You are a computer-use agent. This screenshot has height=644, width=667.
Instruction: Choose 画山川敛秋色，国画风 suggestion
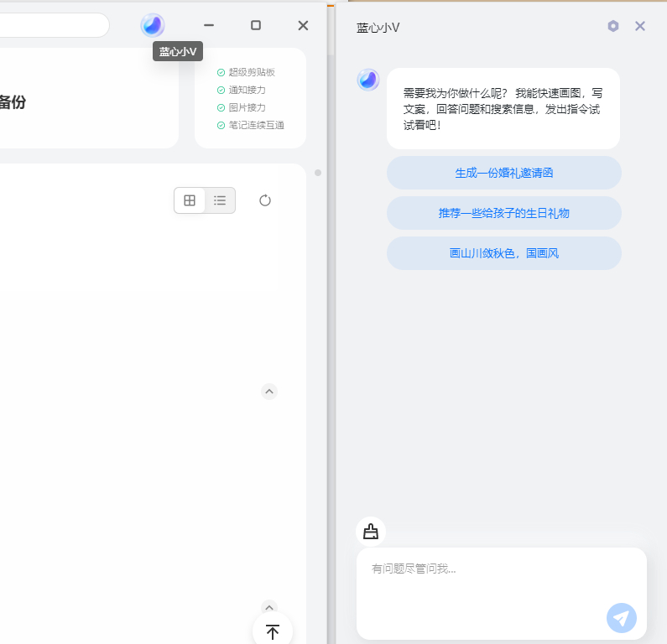(x=504, y=253)
